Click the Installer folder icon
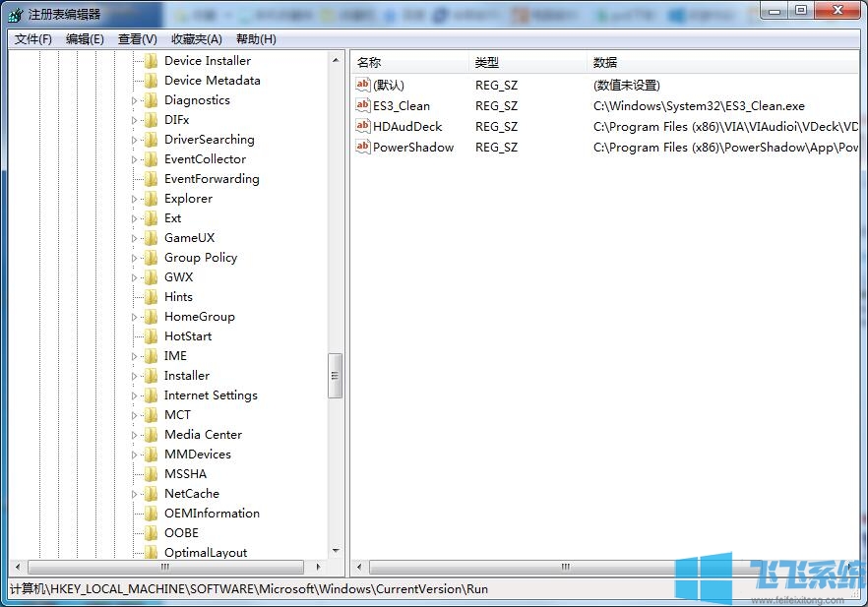The image size is (868, 607). click(x=149, y=375)
